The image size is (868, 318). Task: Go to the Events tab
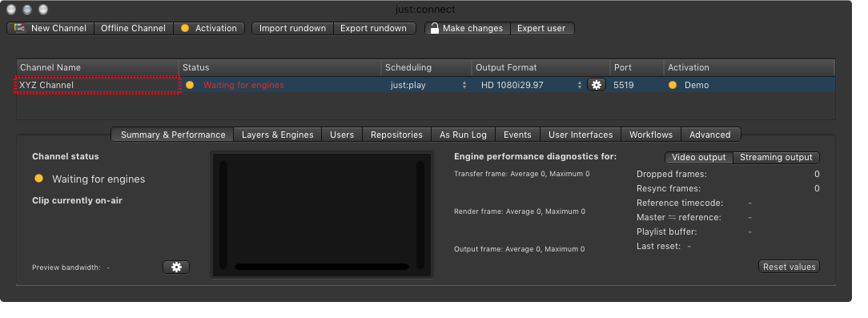point(517,135)
